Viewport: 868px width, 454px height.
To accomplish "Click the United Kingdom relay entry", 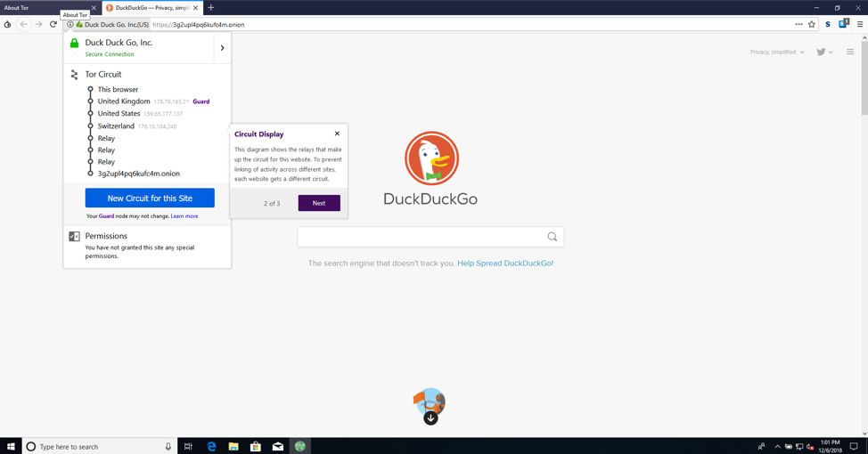I will pos(124,101).
